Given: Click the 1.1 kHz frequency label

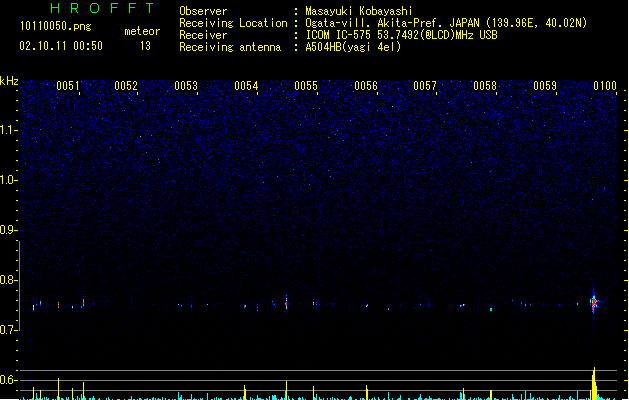Looking at the screenshot, I should [9, 130].
